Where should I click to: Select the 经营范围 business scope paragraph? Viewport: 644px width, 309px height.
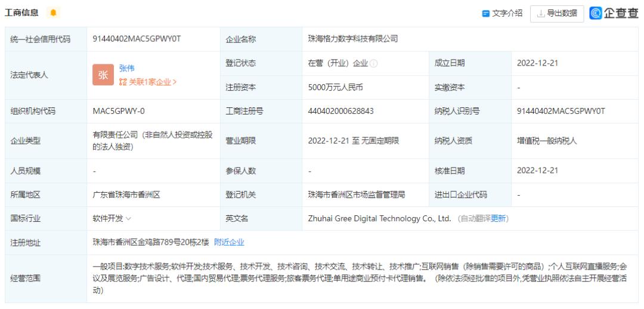[x=360, y=278]
